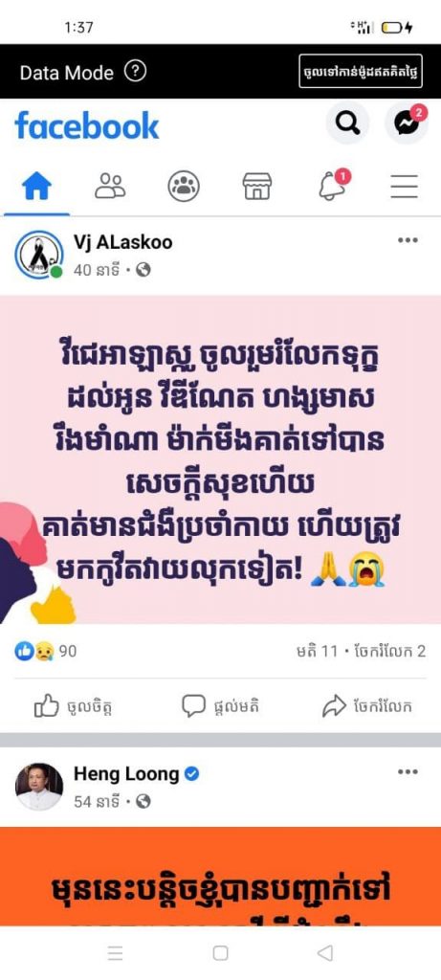
Task: View the 90 reactions list
Action: tap(46, 651)
